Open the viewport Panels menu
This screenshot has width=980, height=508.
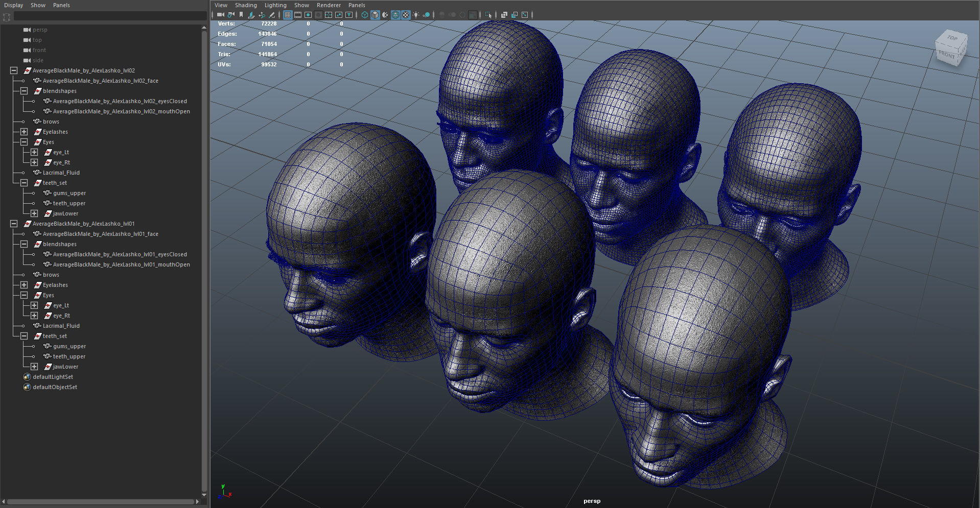357,5
